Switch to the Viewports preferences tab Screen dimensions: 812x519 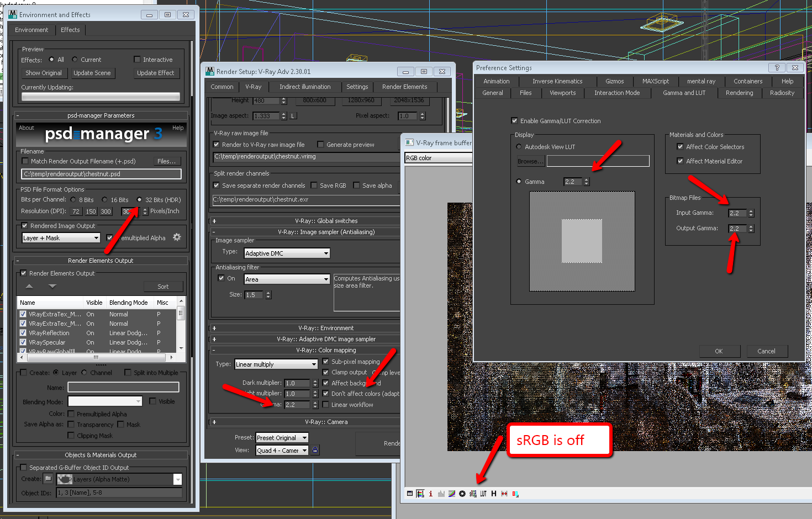click(562, 93)
